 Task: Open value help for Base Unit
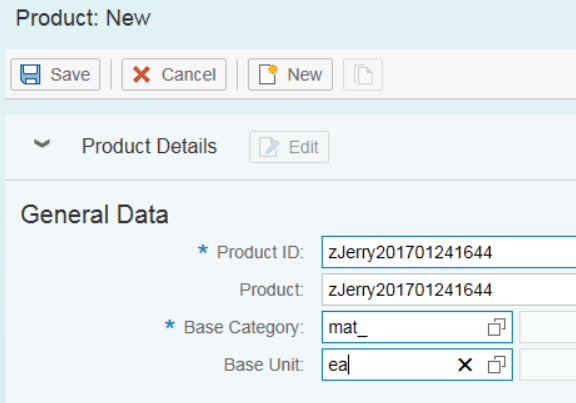tap(497, 364)
